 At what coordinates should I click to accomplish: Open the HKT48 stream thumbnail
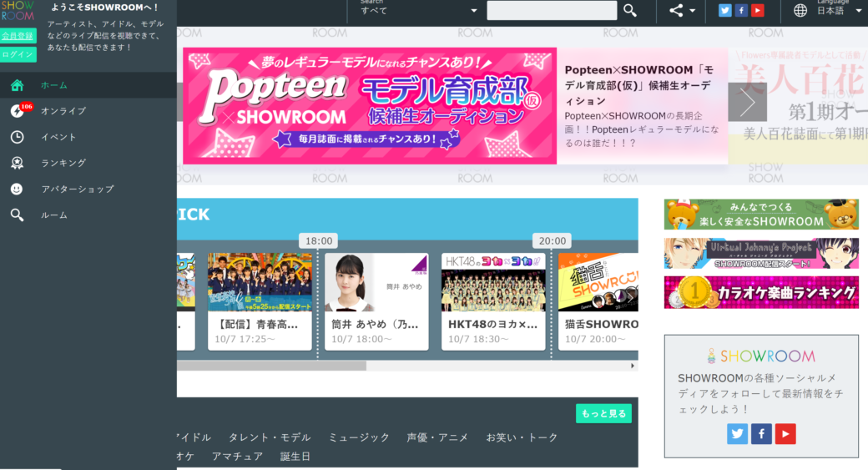(x=492, y=282)
